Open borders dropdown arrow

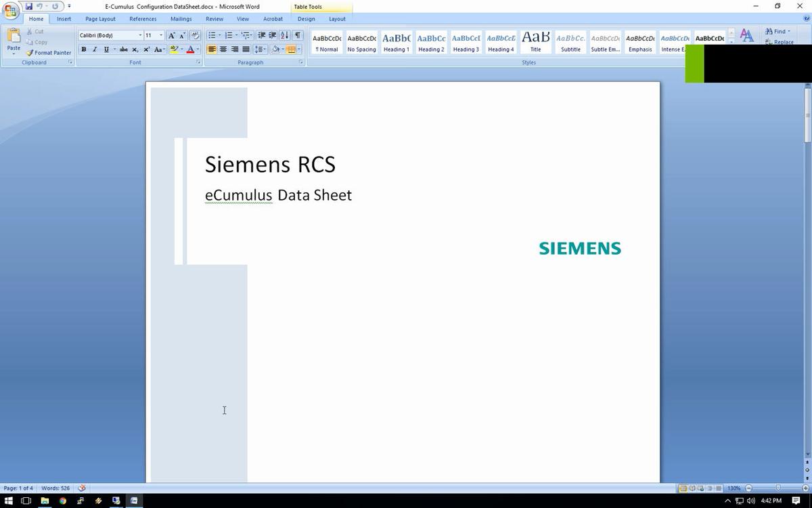coord(300,49)
